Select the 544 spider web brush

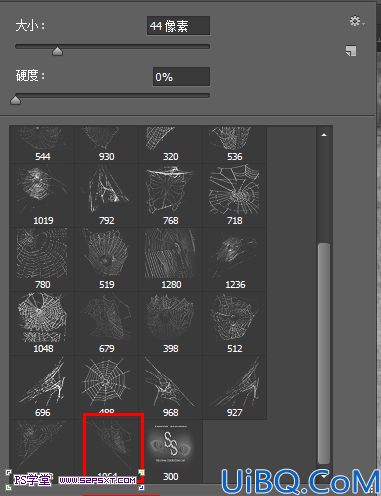42,145
